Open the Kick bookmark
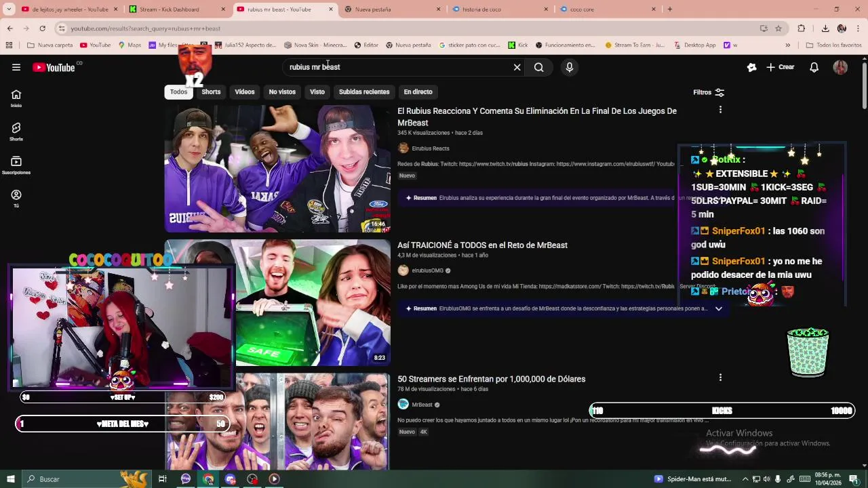This screenshot has width=868, height=488. coord(517,45)
